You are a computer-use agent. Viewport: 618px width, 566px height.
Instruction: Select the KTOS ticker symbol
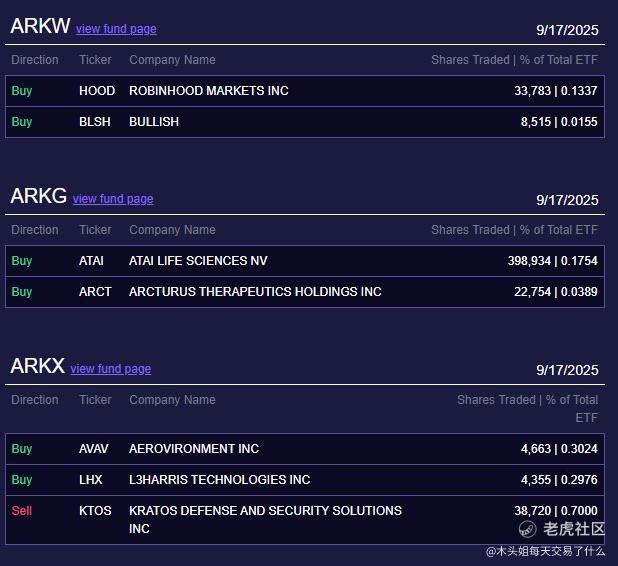96,511
